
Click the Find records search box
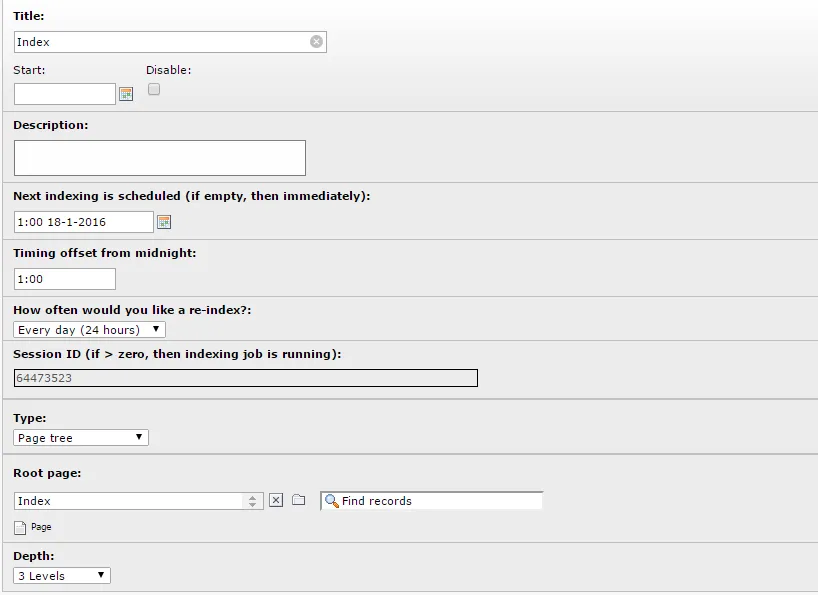click(x=431, y=501)
